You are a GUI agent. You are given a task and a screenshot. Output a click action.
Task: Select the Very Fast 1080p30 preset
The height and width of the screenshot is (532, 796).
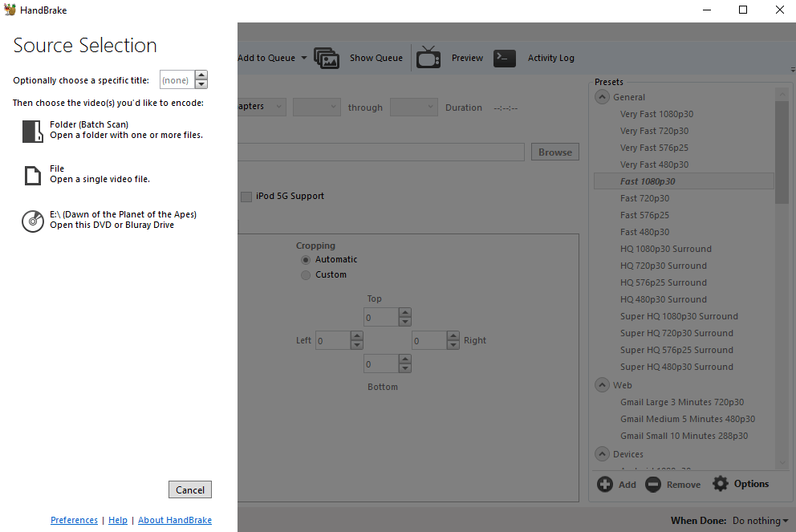(x=656, y=114)
